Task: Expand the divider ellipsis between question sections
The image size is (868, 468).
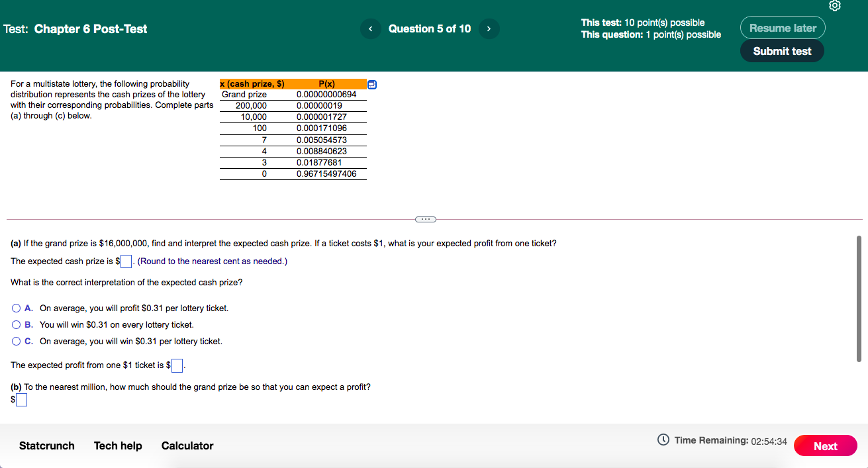Action: click(425, 218)
